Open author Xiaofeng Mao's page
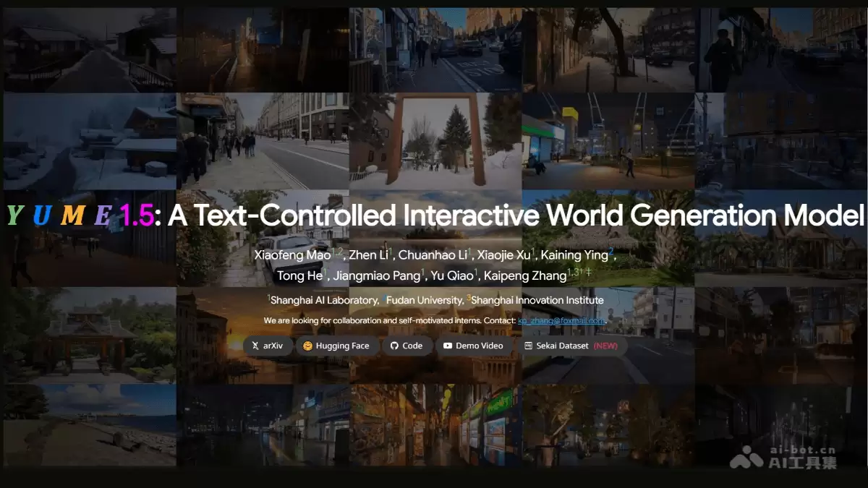Viewport: 868px width, 488px height. click(292, 254)
